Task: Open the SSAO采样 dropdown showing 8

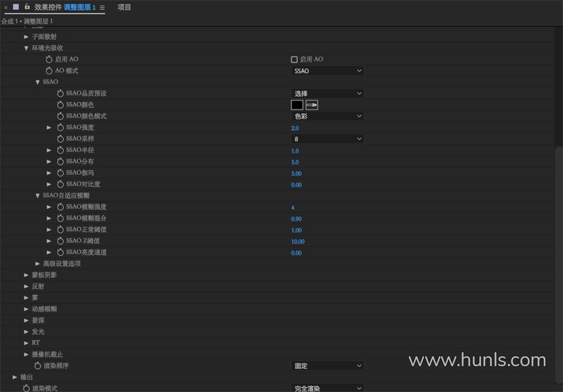Action: 327,139
